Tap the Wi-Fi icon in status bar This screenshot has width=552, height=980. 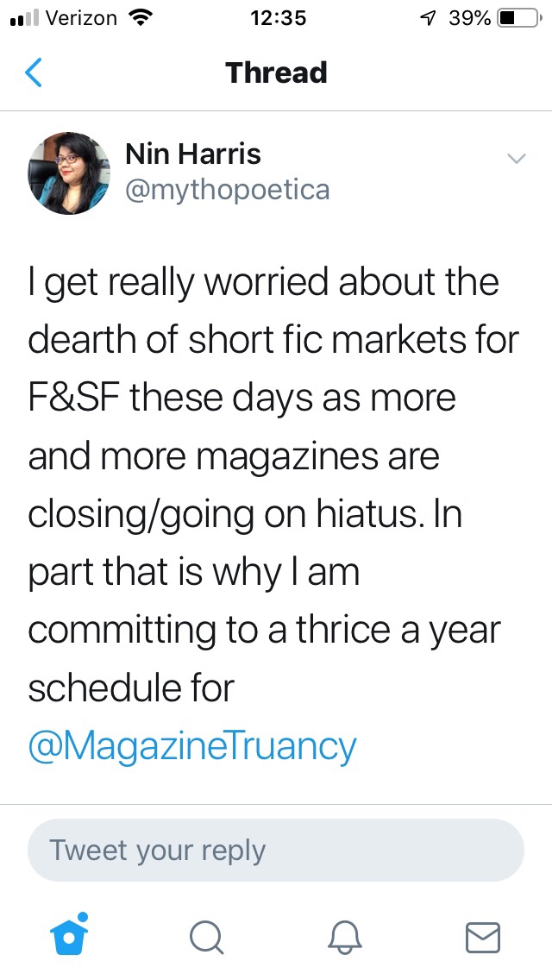point(138,18)
